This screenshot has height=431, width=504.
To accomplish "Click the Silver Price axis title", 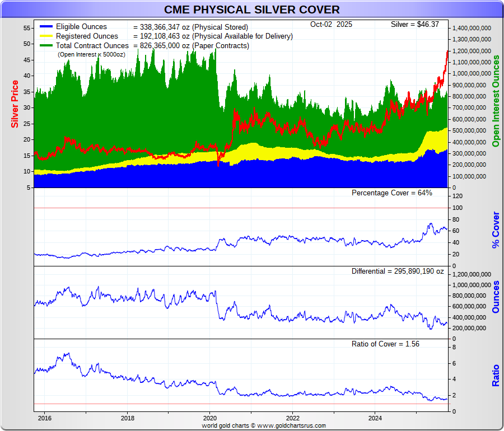I will [15, 104].
